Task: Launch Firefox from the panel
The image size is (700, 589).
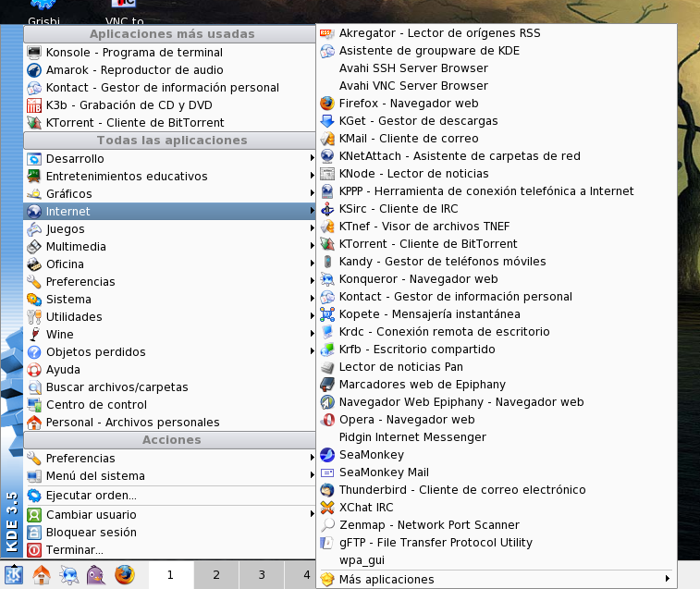Action: coord(125,575)
